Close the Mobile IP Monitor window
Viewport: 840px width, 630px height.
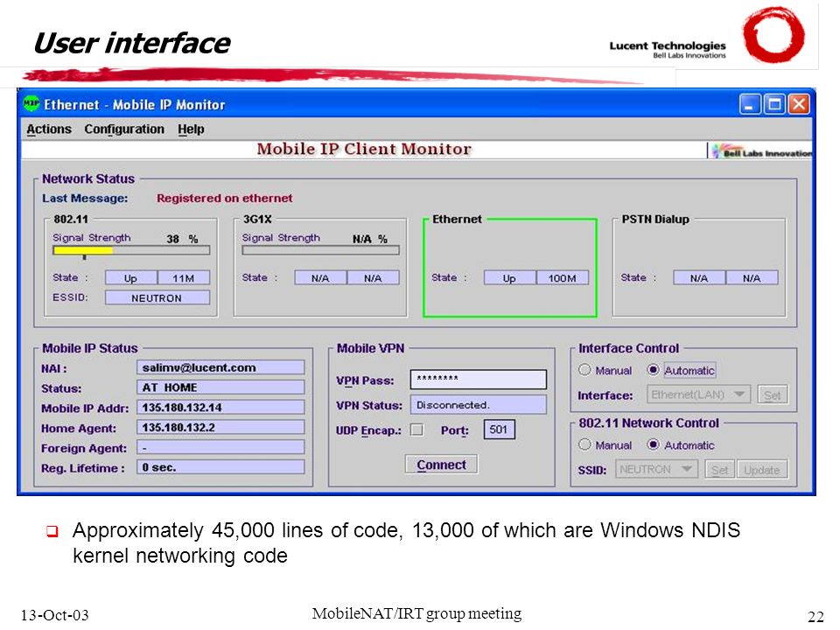(x=799, y=104)
